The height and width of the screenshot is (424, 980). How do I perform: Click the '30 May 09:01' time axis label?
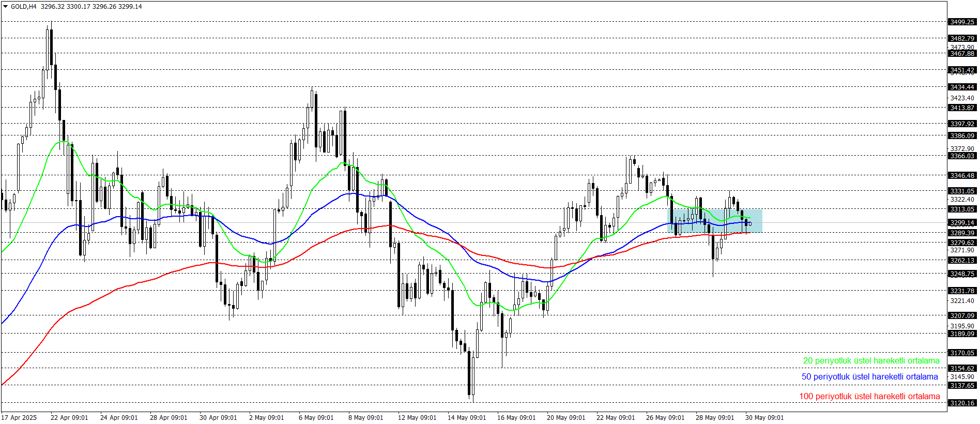click(764, 418)
